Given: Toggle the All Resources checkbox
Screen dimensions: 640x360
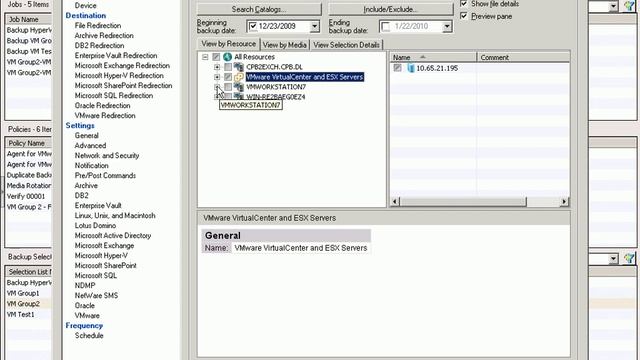Looking at the screenshot, I should [216, 57].
